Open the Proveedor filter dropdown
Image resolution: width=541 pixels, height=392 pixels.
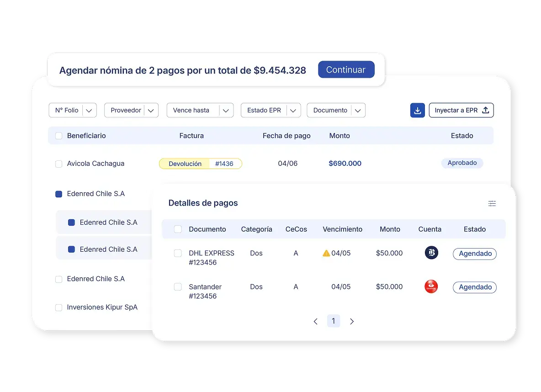coord(132,111)
